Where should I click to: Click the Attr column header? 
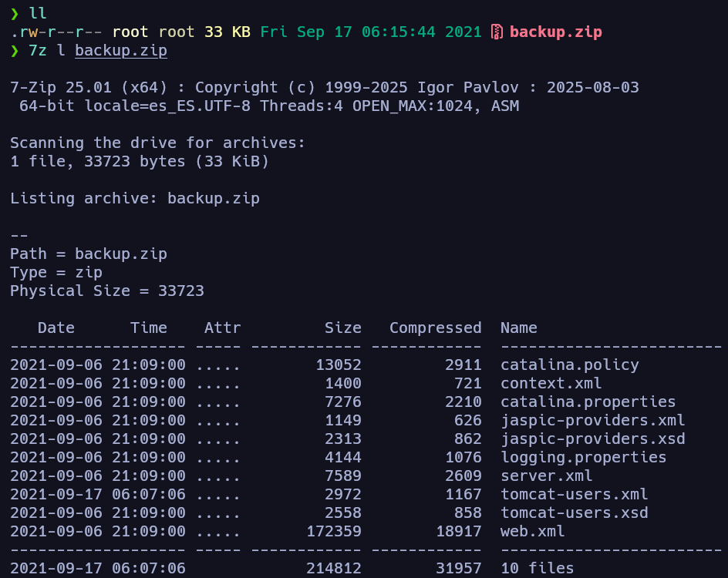coord(223,328)
